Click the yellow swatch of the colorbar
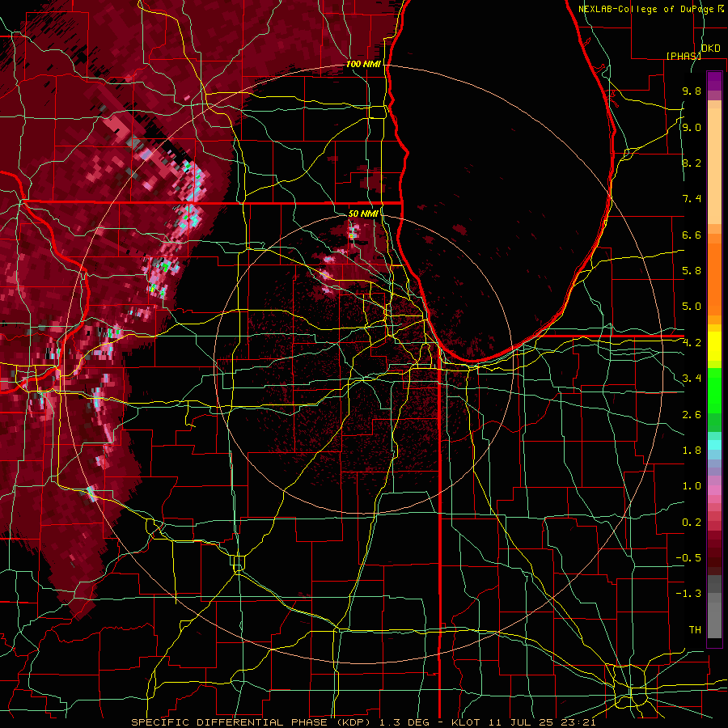728x728 pixels. (714, 346)
